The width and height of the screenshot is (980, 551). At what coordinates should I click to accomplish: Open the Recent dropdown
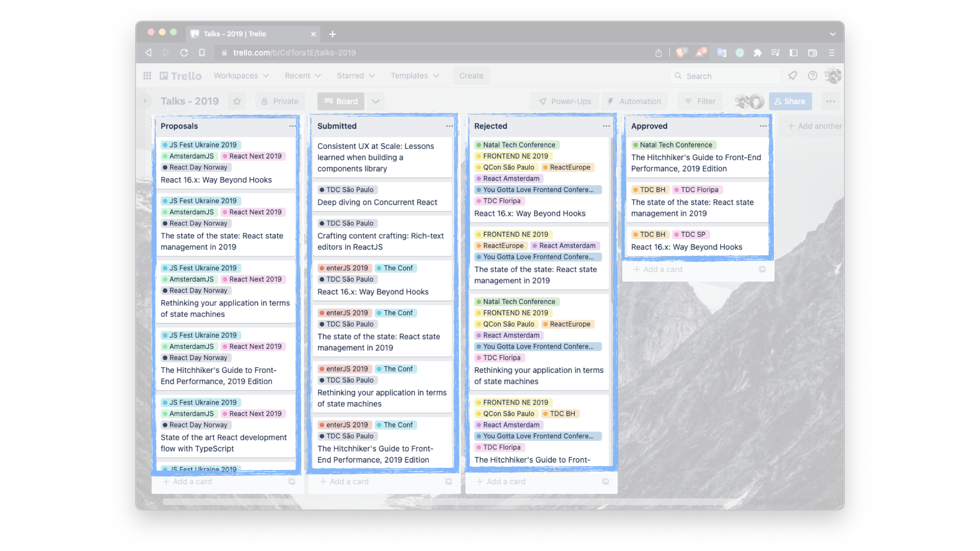(303, 76)
